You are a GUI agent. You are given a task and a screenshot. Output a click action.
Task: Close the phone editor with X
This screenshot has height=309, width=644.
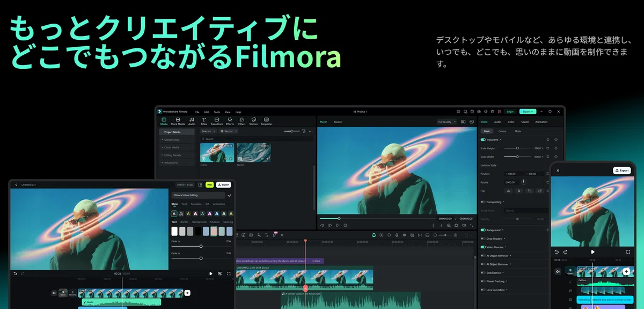click(558, 170)
